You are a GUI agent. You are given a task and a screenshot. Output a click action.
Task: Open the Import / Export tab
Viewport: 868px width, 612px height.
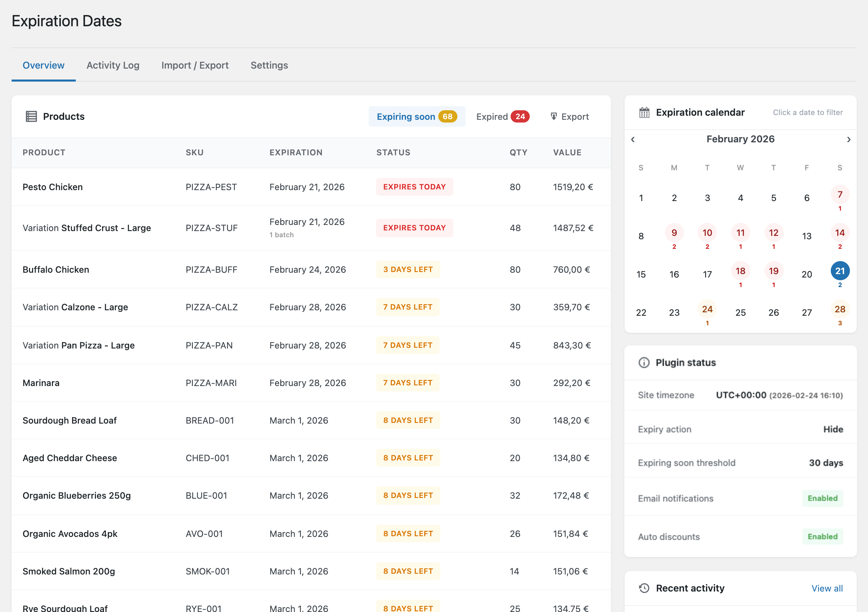195,65
